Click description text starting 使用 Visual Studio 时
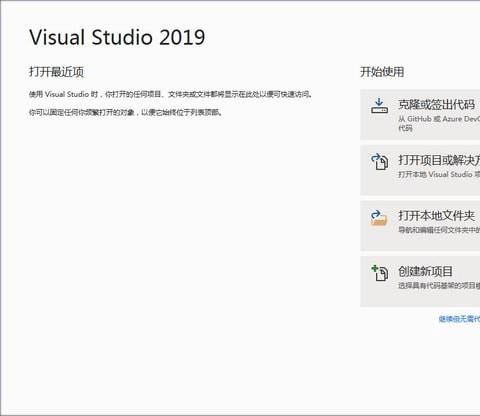Viewport: 480px width, 416px height. point(170,94)
